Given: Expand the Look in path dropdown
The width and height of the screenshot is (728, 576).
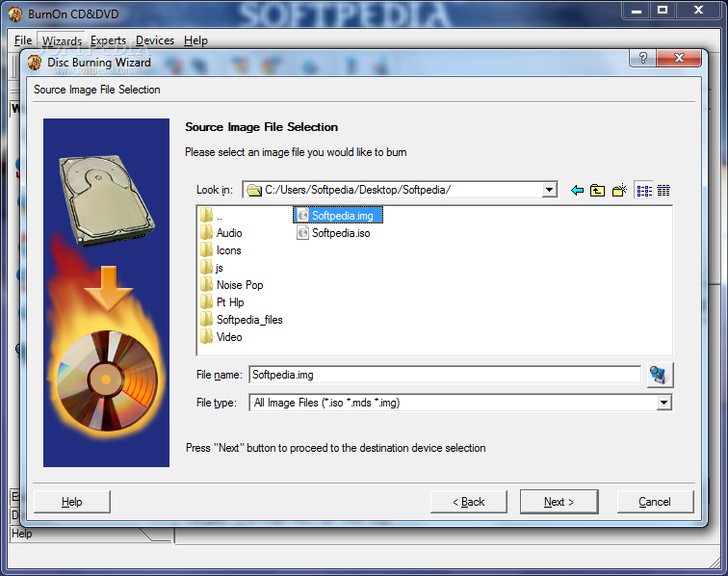Looking at the screenshot, I should click(x=549, y=190).
